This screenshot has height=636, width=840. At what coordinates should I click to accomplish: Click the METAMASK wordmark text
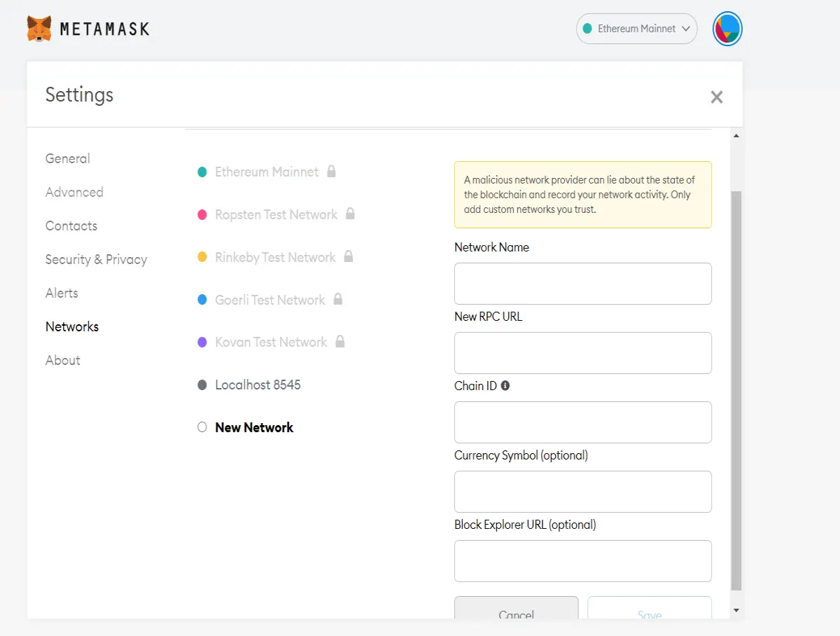(105, 29)
